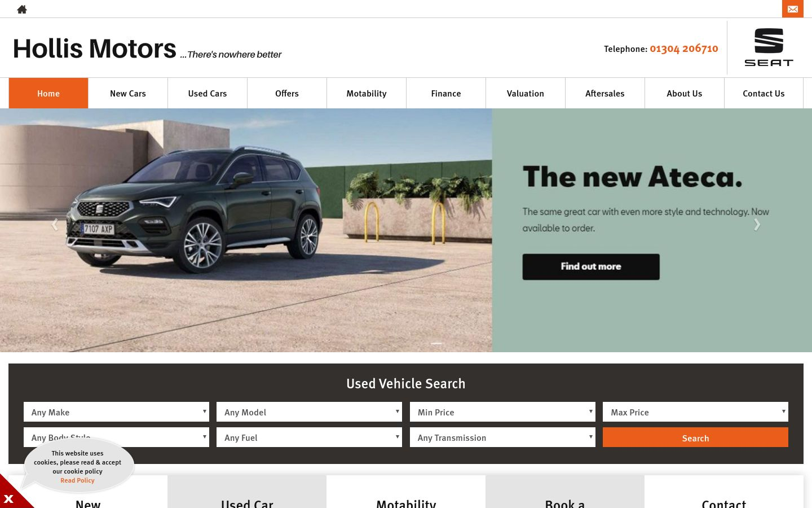Select the carousel slide indicator dash
812x508 pixels.
click(436, 343)
